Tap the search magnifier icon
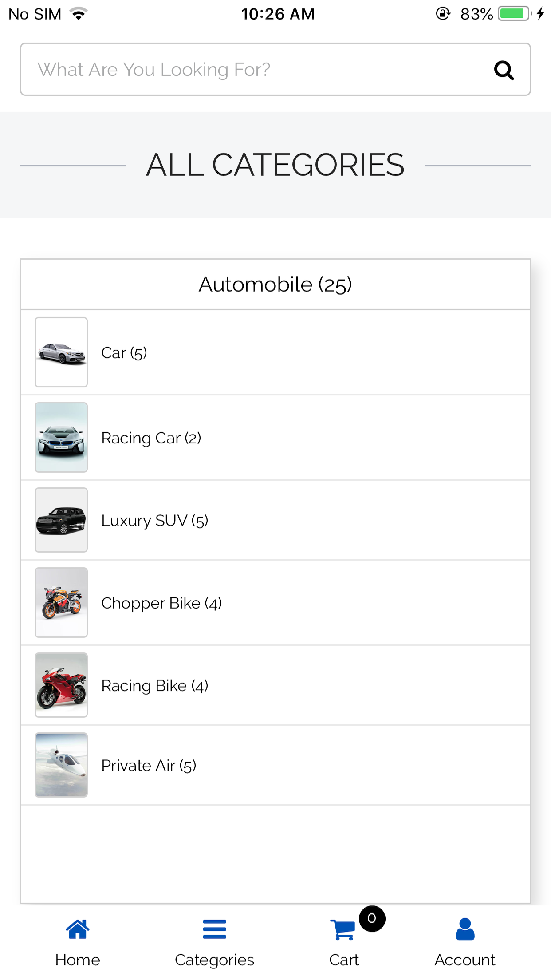The height and width of the screenshot is (980, 551). click(x=504, y=70)
